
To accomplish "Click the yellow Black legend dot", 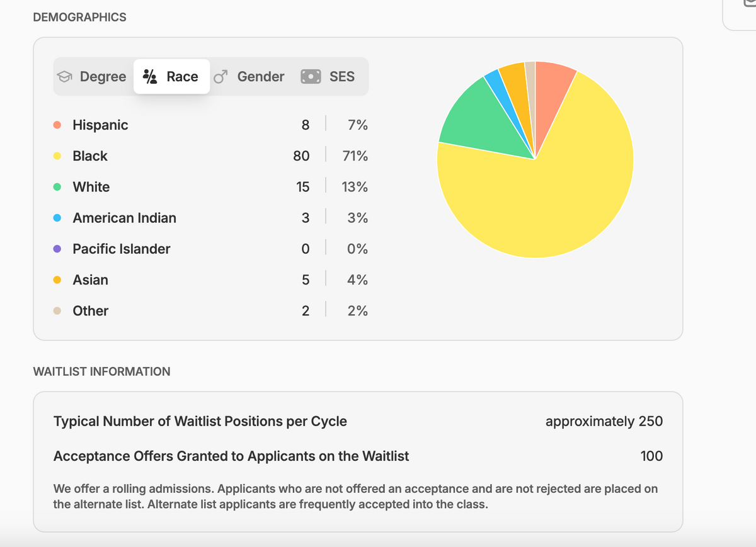I will click(x=57, y=156).
